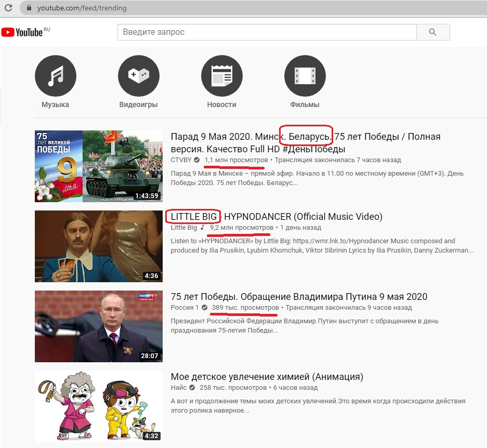Open the chemistry animation thumbnail
The image size is (487, 448).
pyautogui.click(x=99, y=406)
